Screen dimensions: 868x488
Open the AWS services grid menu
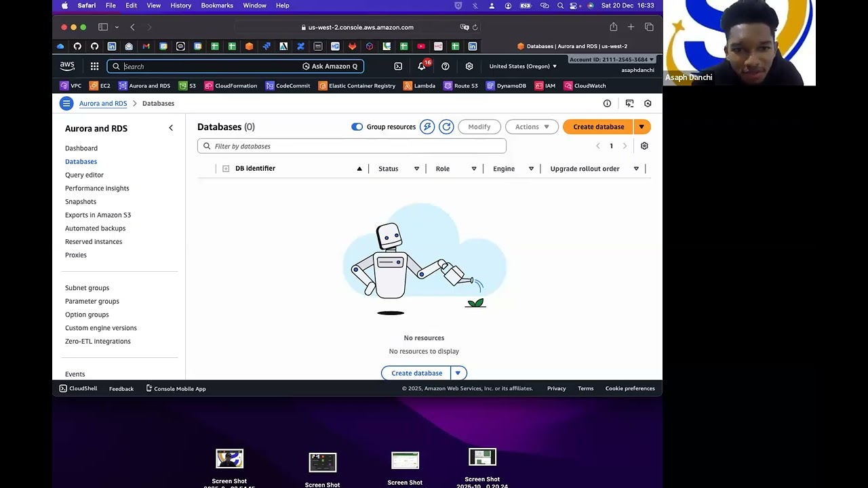pyautogui.click(x=94, y=66)
